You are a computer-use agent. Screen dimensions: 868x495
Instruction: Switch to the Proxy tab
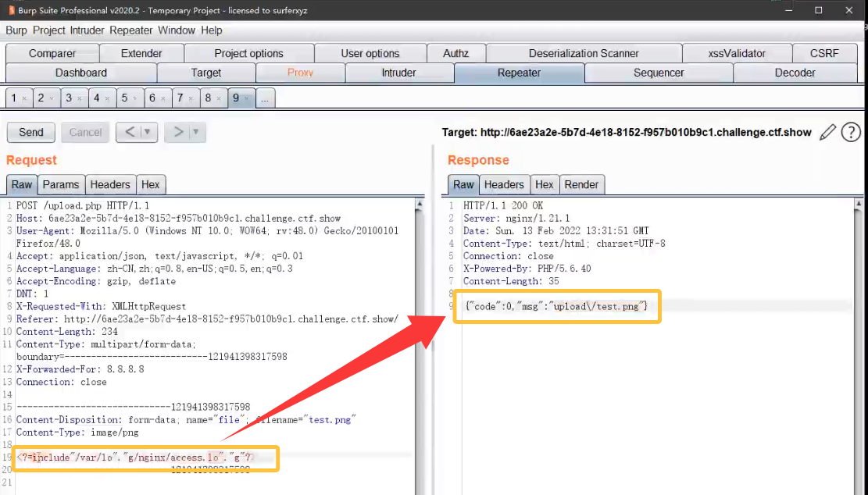click(x=300, y=73)
